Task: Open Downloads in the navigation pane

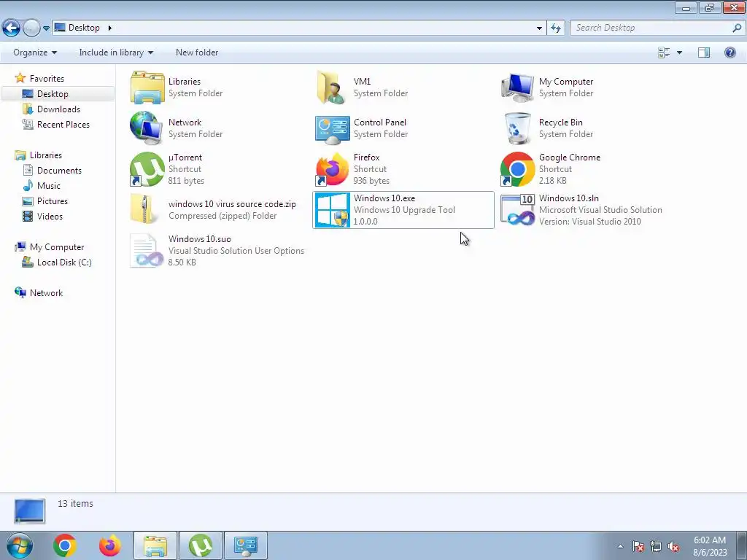Action: (58, 109)
